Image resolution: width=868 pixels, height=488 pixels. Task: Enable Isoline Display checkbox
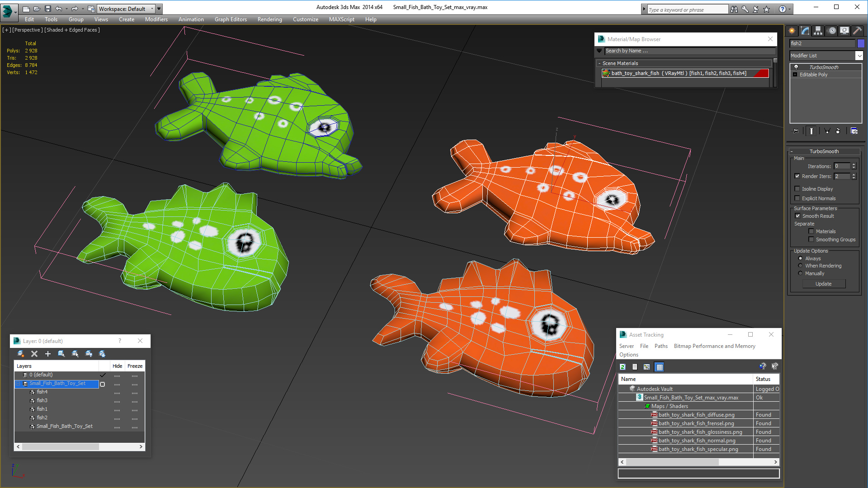(797, 189)
